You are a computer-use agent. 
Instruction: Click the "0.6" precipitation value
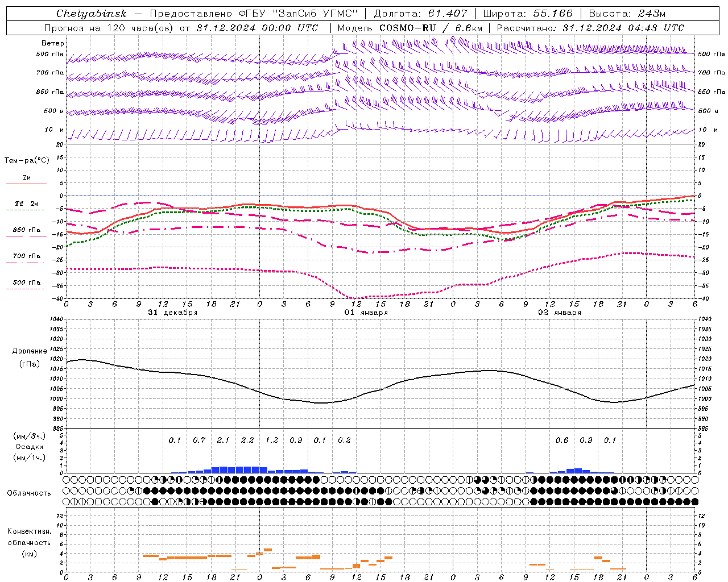pyautogui.click(x=562, y=440)
